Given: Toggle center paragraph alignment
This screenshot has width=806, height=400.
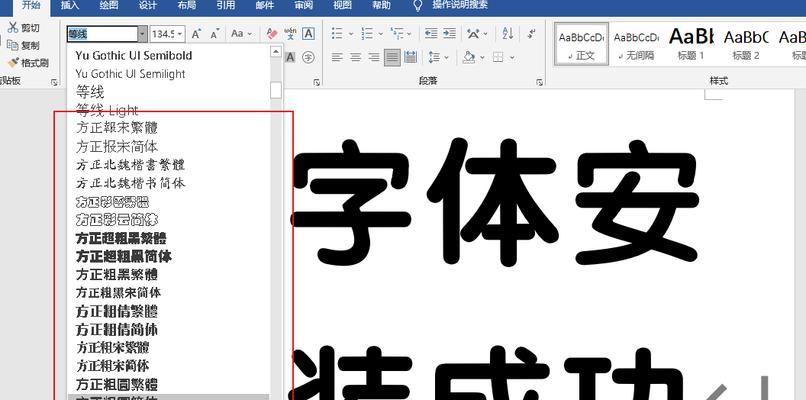Looking at the screenshot, I should (356, 57).
